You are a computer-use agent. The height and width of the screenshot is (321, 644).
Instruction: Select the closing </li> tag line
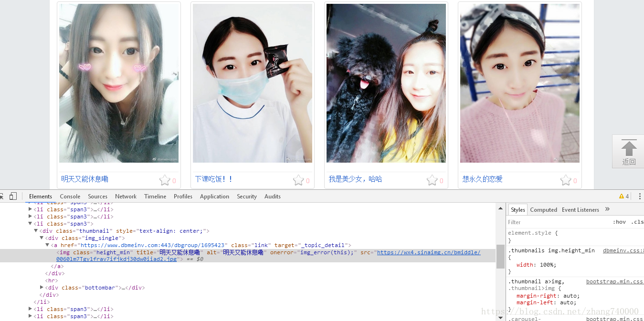42,302
